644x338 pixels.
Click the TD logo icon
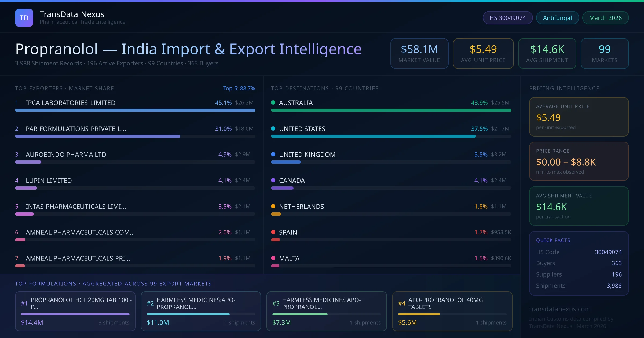click(x=24, y=18)
